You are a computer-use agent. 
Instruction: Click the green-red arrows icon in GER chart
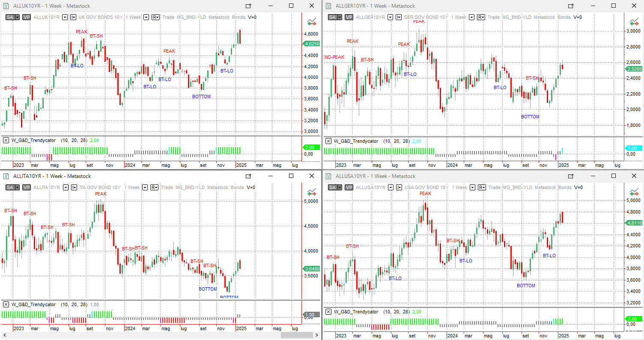634,21
